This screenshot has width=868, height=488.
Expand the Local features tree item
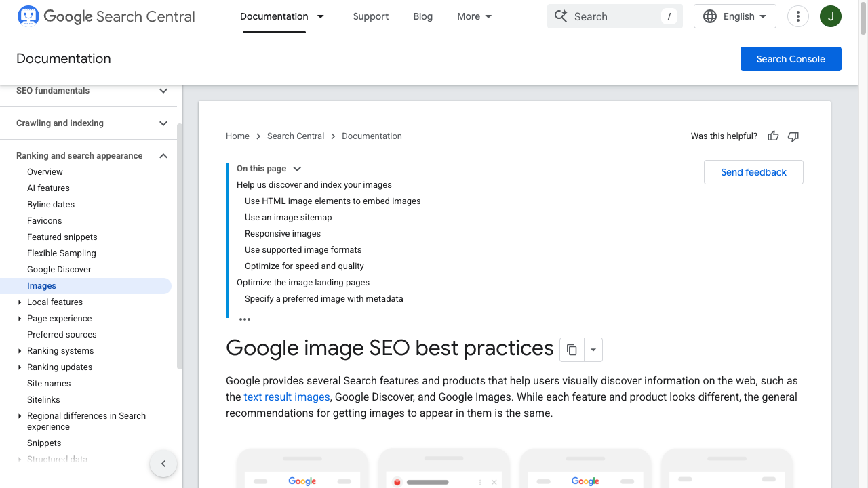point(20,302)
